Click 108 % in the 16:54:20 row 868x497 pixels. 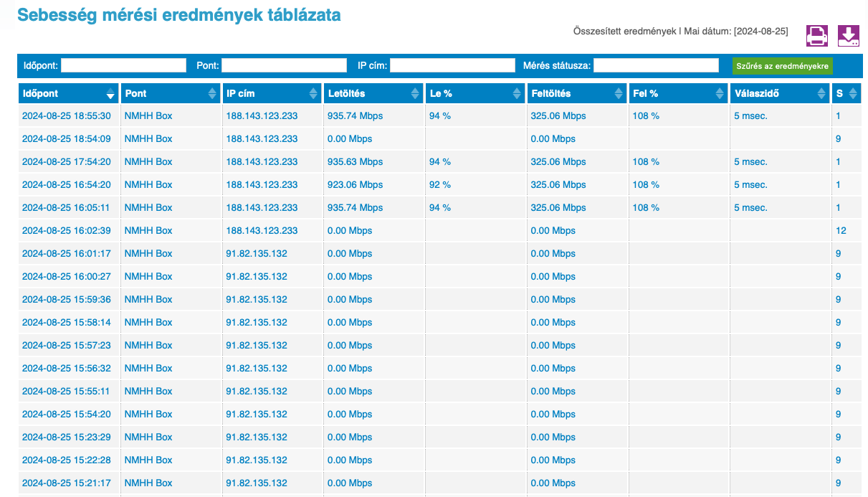(x=646, y=185)
